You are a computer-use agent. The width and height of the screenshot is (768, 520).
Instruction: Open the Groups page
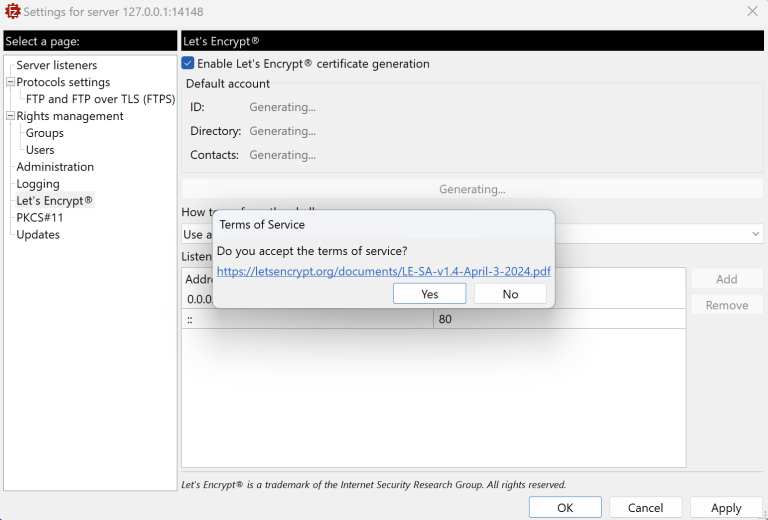pyautogui.click(x=45, y=133)
